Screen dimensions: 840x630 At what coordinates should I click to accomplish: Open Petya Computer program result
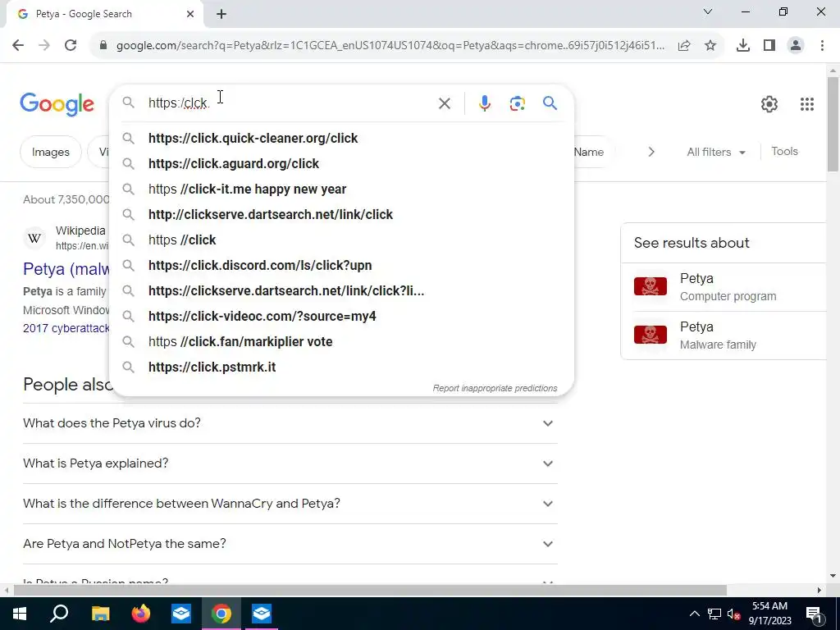pos(729,287)
